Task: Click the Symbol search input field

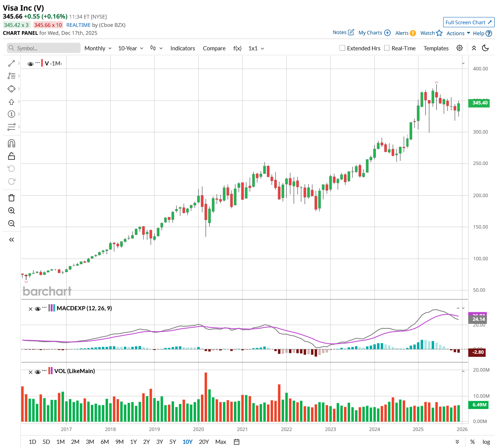Action: point(44,48)
